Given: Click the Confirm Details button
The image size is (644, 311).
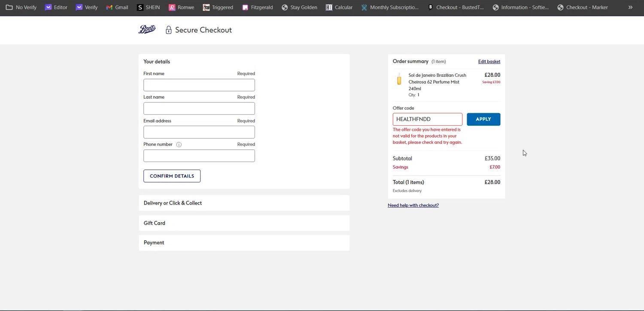Looking at the screenshot, I should coord(172,176).
